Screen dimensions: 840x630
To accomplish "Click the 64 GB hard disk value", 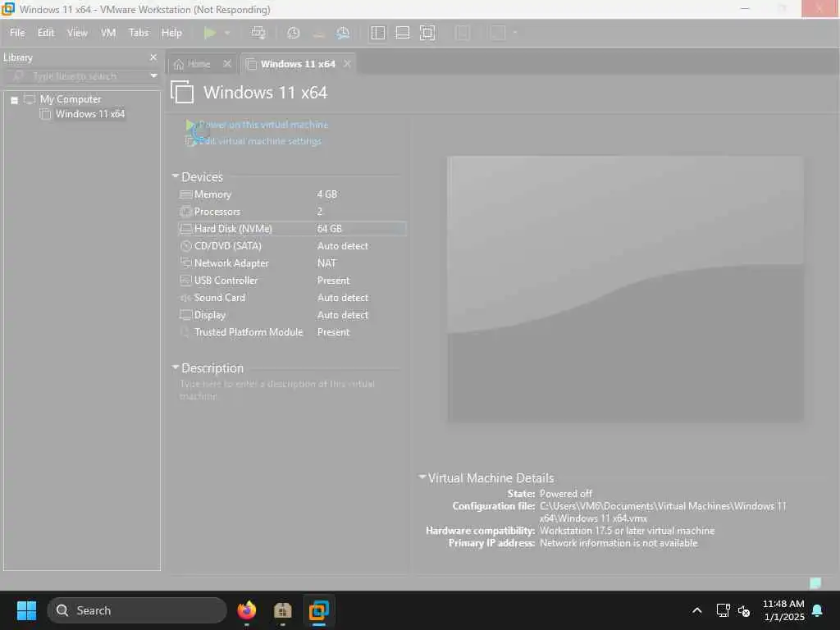I will point(329,229).
